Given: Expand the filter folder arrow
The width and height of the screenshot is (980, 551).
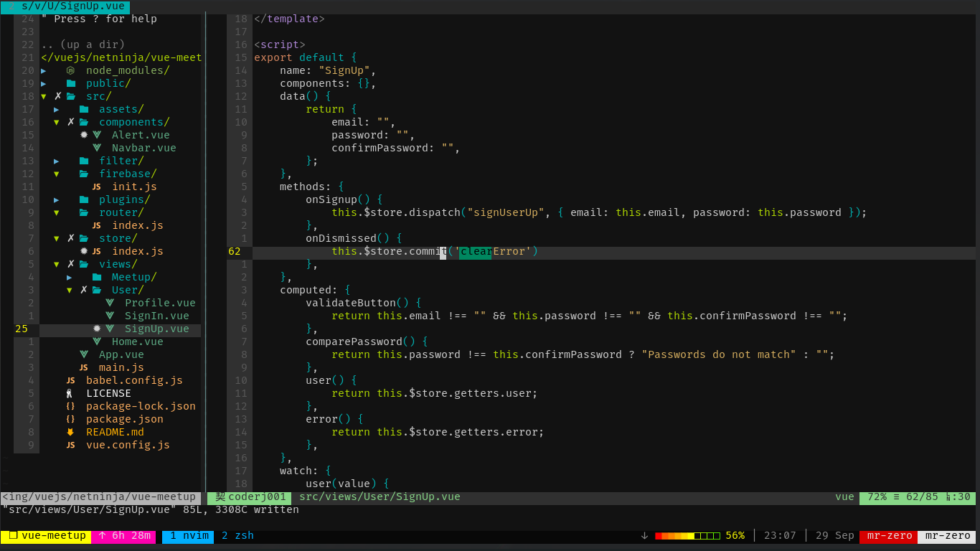Looking at the screenshot, I should pyautogui.click(x=57, y=161).
